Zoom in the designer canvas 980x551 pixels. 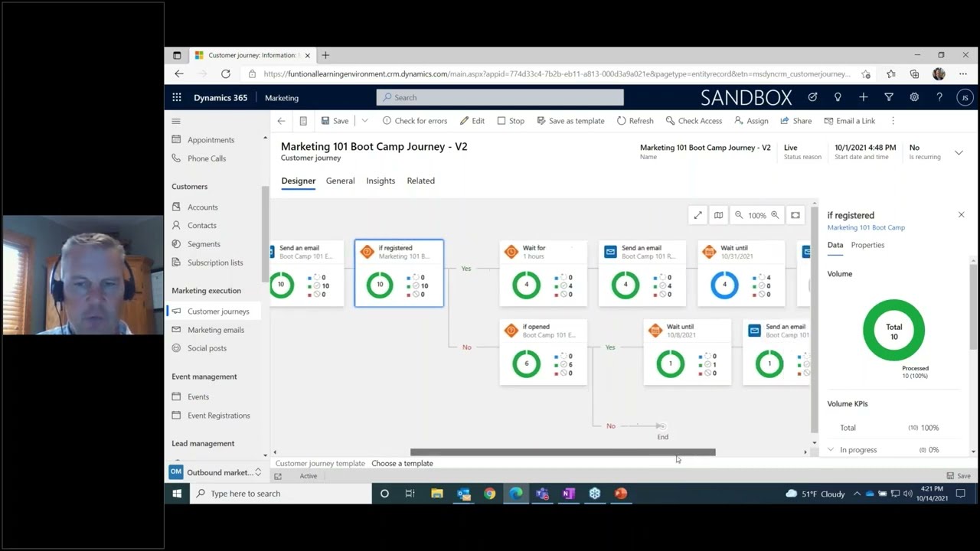[775, 216]
